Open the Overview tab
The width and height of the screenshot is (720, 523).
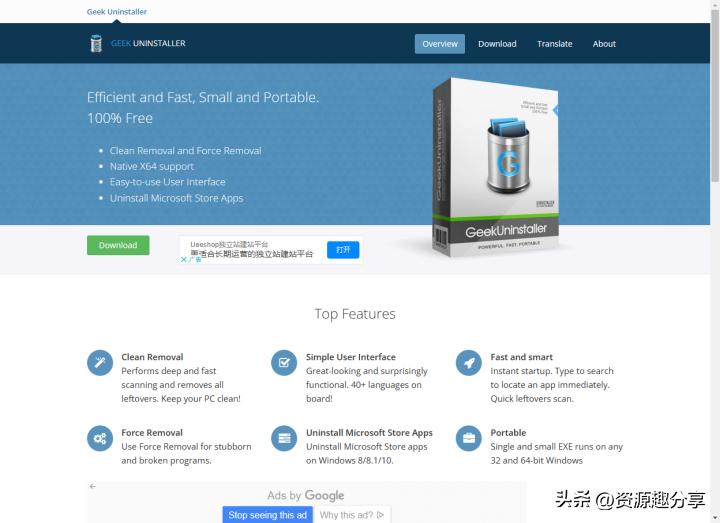click(x=439, y=44)
